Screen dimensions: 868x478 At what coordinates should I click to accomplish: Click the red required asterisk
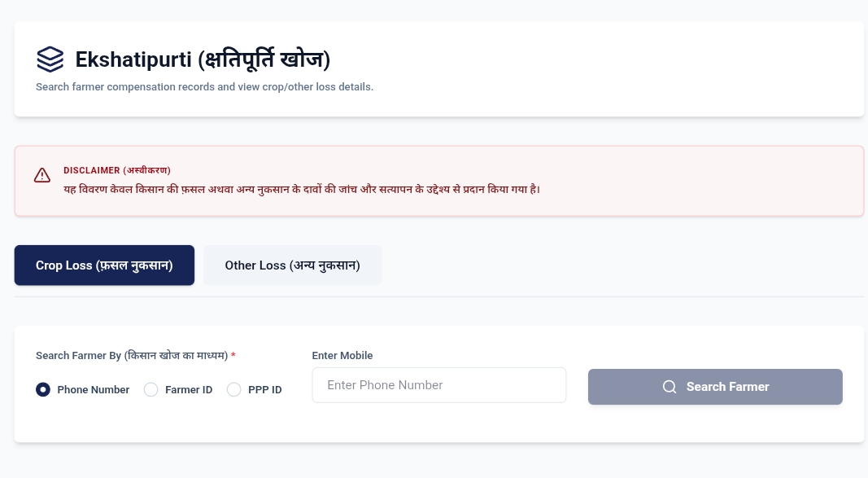(233, 355)
